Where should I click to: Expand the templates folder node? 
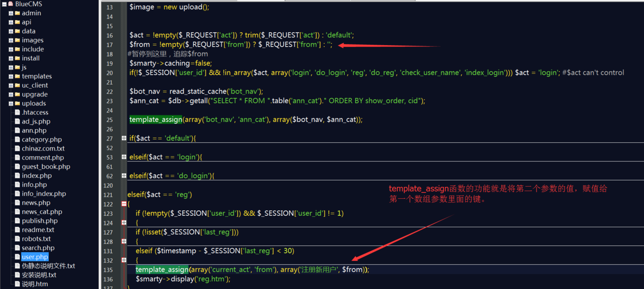pos(11,76)
